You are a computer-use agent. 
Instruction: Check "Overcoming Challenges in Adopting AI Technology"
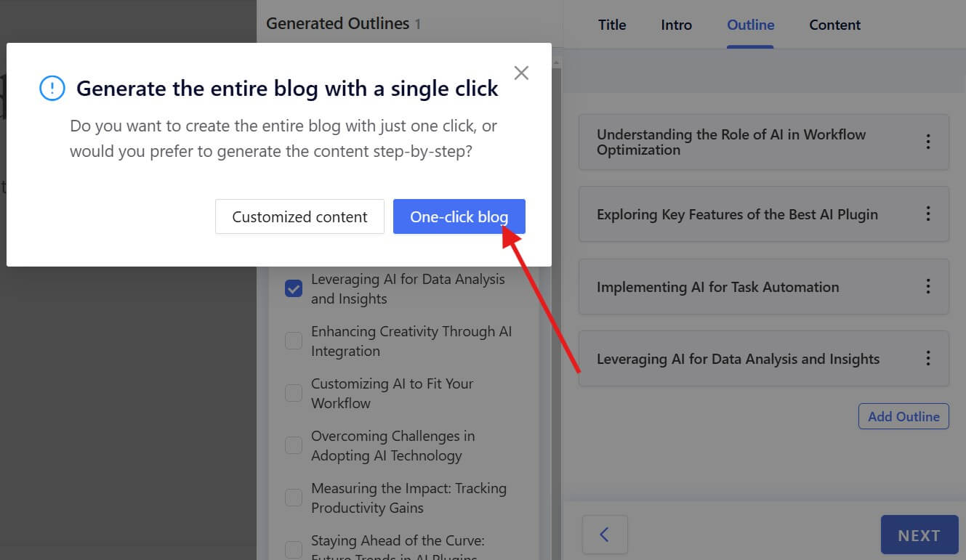click(293, 445)
